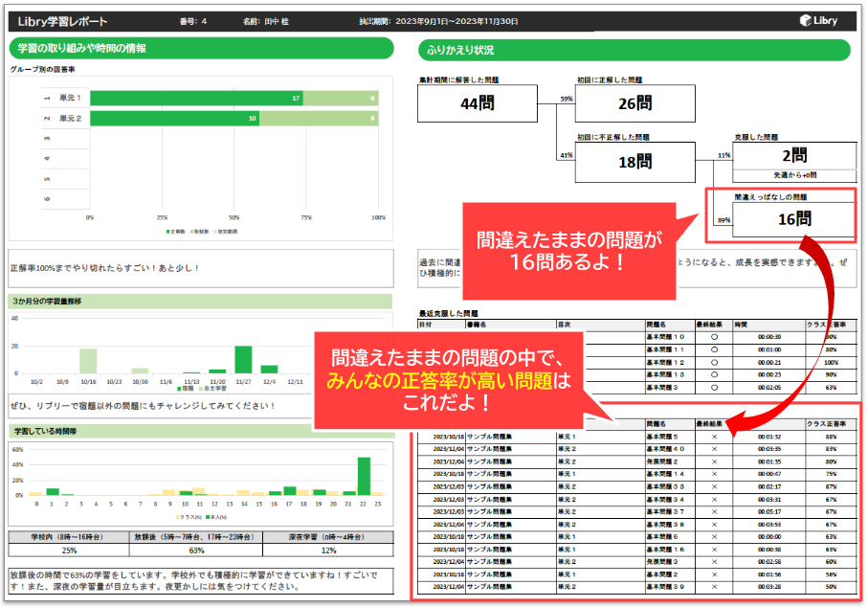868x607 pixels.
Task: Click the dark green 17 bar for 単元１
Action: (196, 98)
